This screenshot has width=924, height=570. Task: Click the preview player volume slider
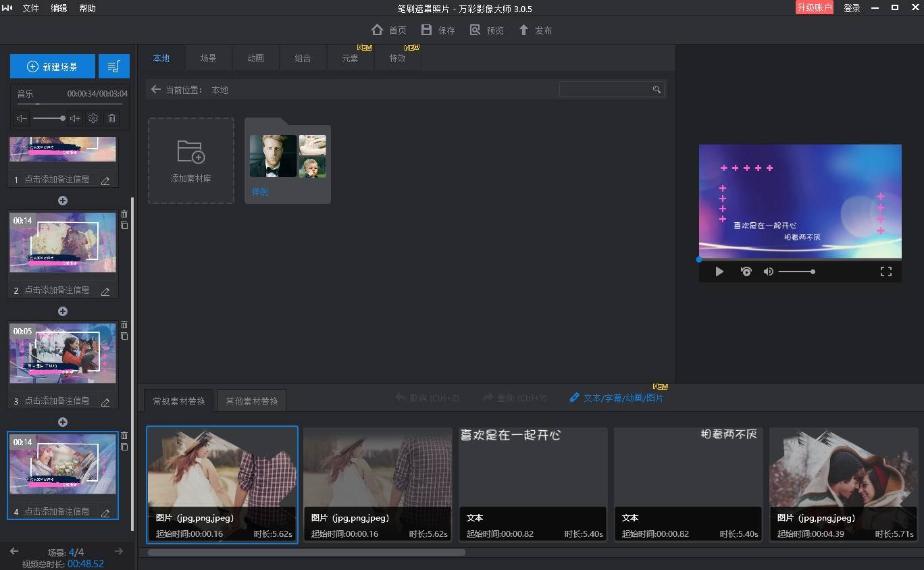[796, 271]
